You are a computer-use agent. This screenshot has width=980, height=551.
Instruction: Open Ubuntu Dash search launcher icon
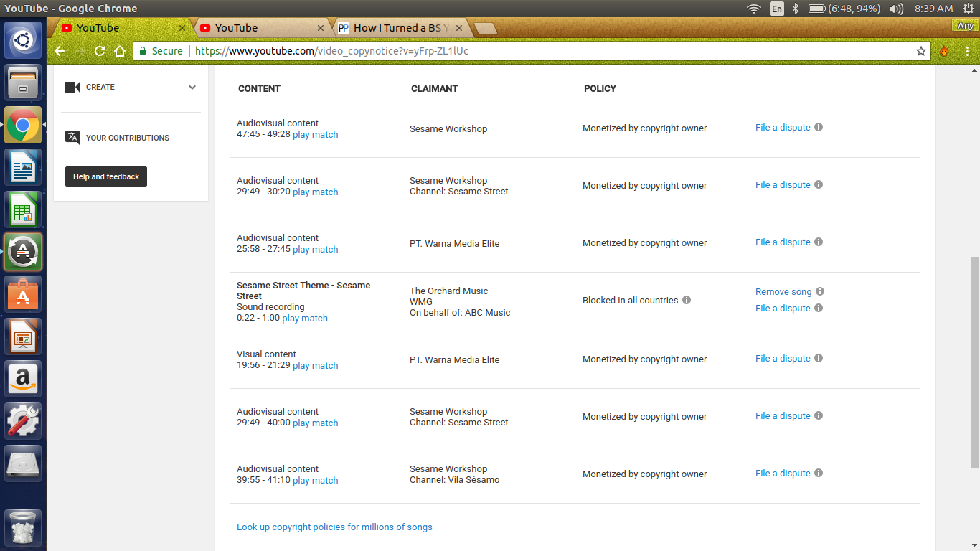pos(23,40)
